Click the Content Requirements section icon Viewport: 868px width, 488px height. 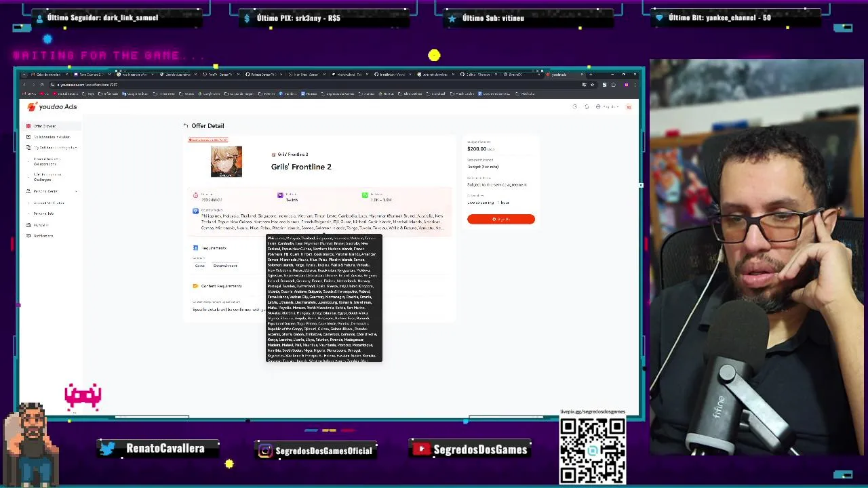point(195,286)
